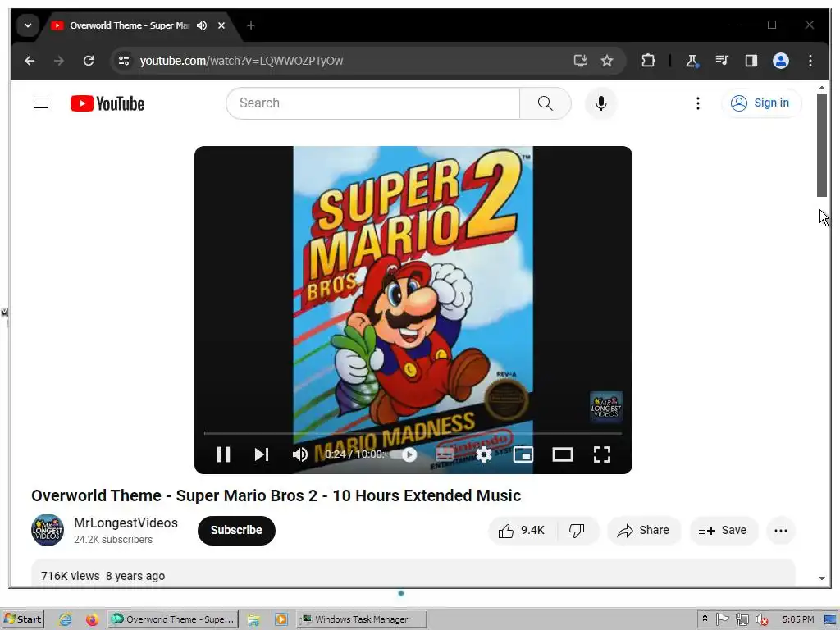Like the video (9.4K)
Viewport: 840px width, 630px height.
coord(523,531)
